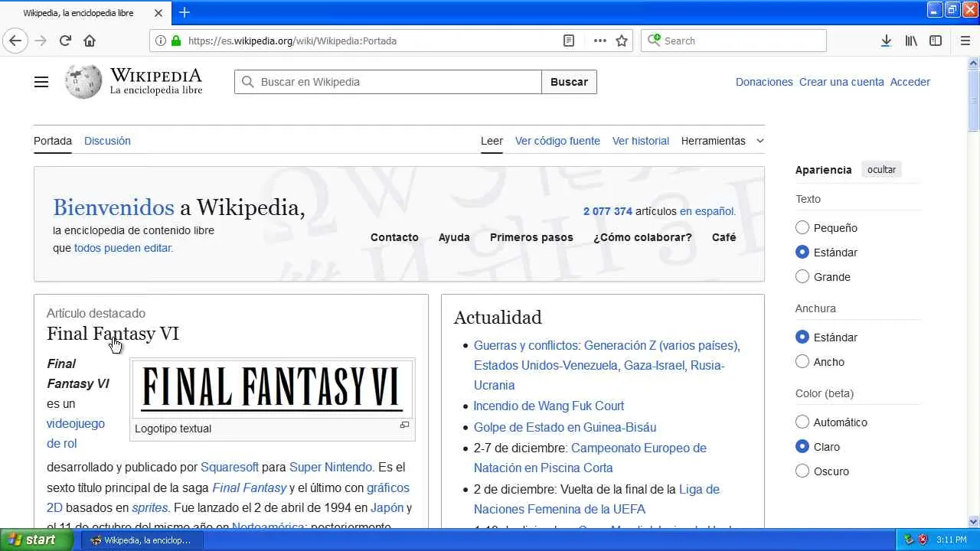Open page actions three-dot menu
The image size is (980, 551).
[x=600, y=41]
